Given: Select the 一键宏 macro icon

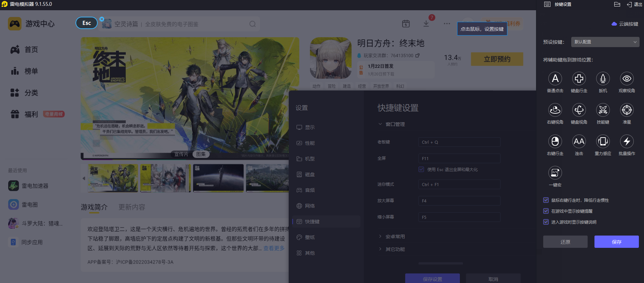Looking at the screenshot, I should 555,173.
